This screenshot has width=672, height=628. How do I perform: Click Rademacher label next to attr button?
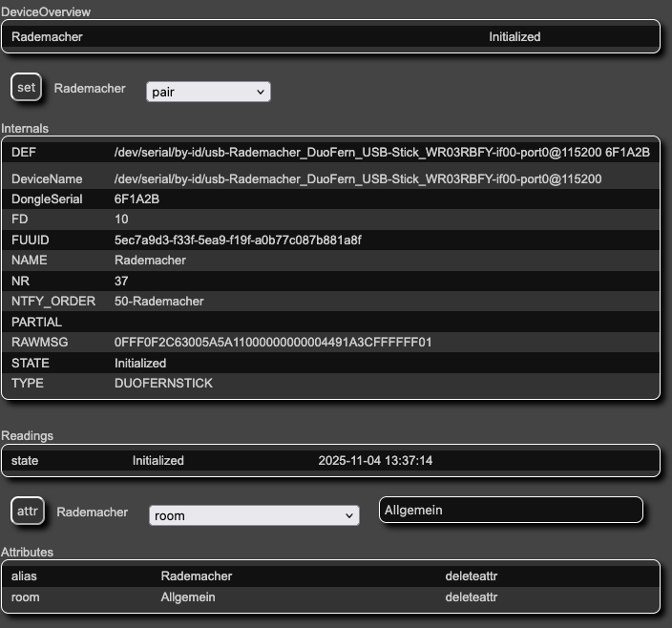pyautogui.click(x=93, y=512)
